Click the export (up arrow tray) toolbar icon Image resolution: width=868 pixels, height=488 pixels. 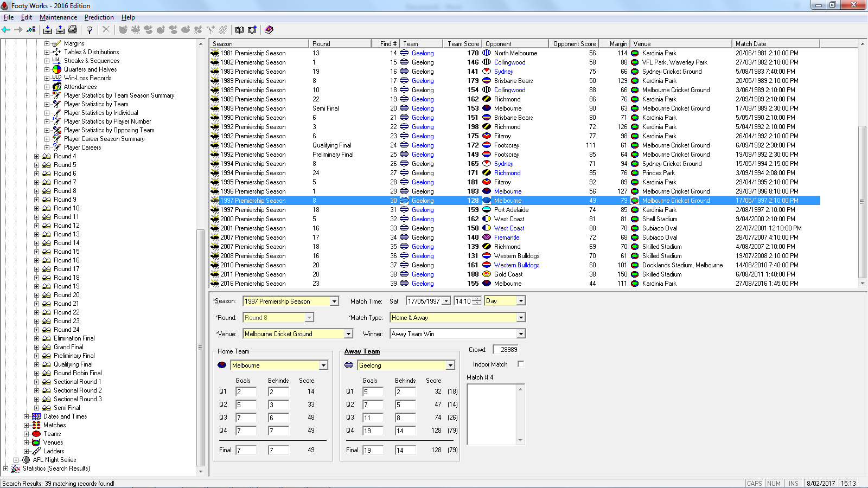point(60,30)
